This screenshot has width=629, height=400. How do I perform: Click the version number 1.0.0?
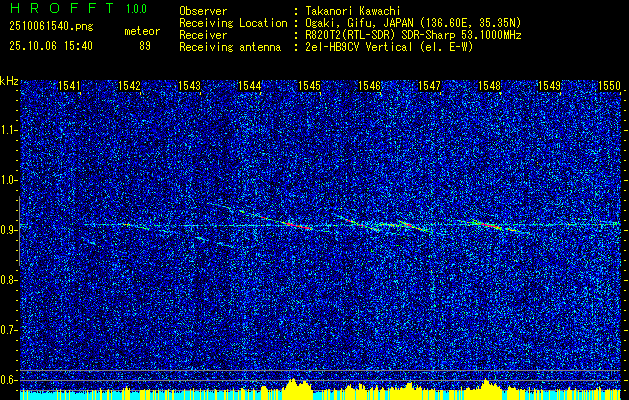[x=136, y=8]
